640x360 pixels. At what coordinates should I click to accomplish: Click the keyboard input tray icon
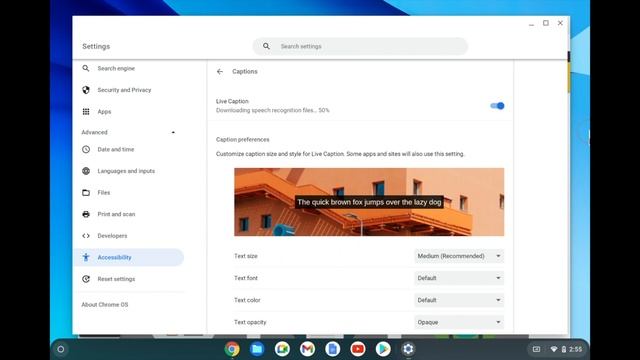pyautogui.click(x=536, y=349)
